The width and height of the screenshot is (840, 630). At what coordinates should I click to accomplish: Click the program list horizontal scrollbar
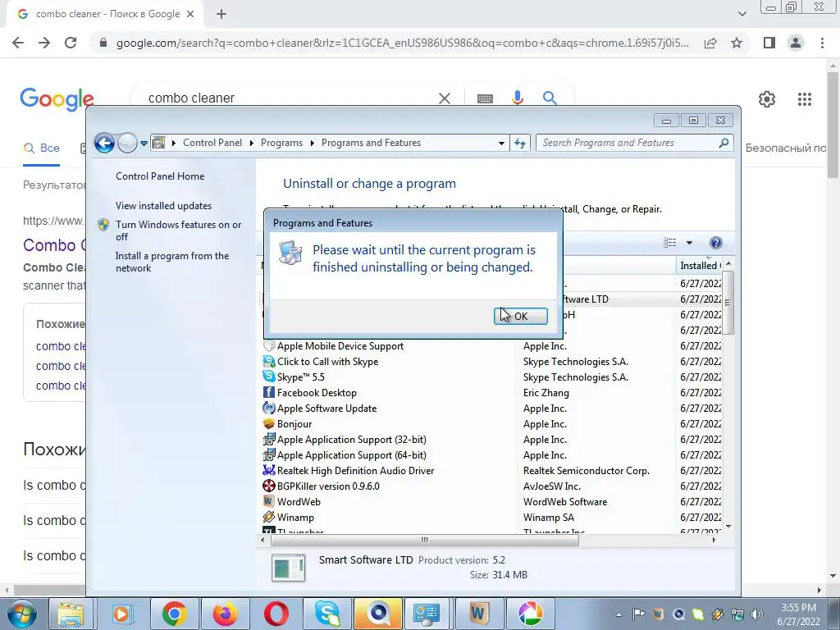pos(424,540)
